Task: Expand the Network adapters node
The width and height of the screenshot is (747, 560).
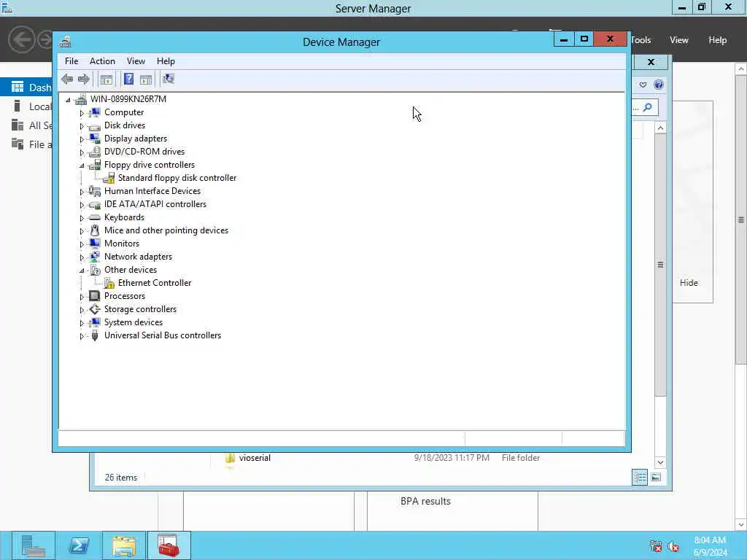Action: click(82, 257)
